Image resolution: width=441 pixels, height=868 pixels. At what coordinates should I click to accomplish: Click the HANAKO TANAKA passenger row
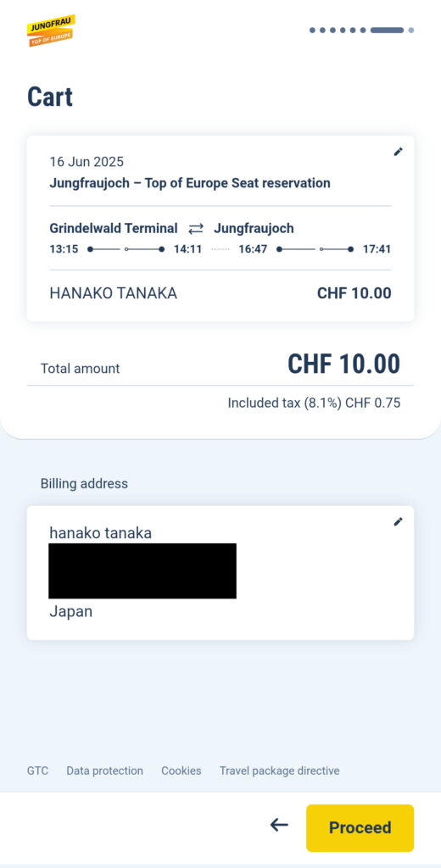click(220, 293)
